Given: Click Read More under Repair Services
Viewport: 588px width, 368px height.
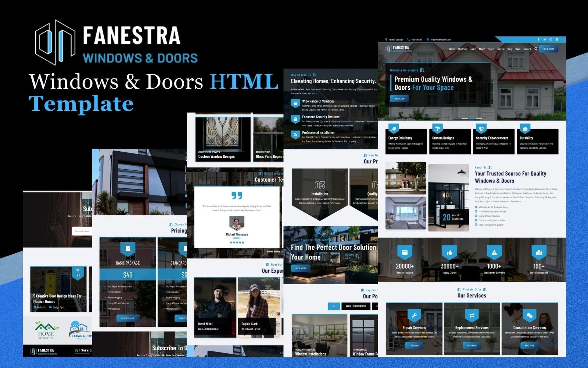Looking at the screenshot, I should click(x=414, y=346).
